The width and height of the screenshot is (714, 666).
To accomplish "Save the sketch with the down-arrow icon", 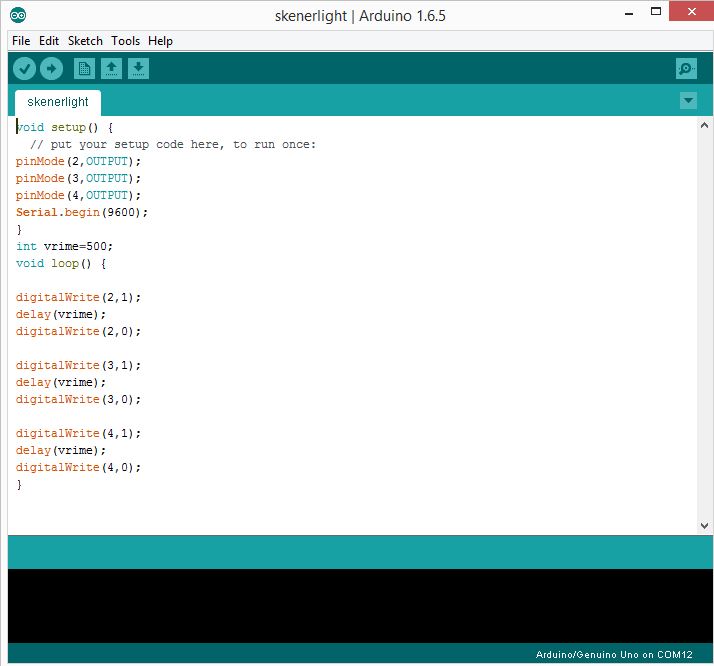I will (x=138, y=69).
